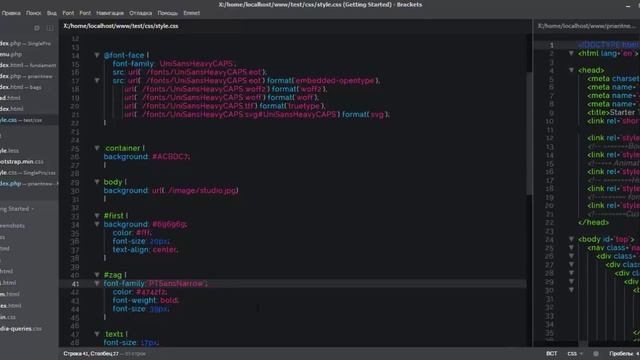This screenshot has height=360, width=640.
Task: Click the closing head tag in right pane
Action: tap(593, 222)
